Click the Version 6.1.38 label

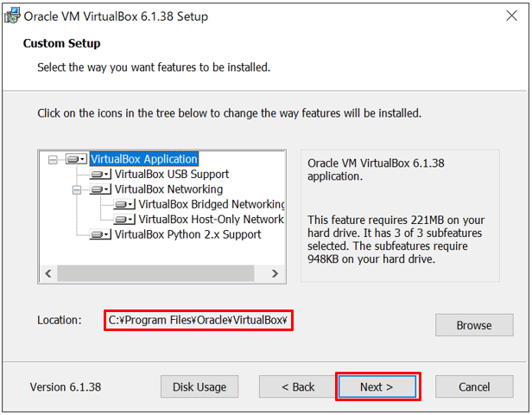66,386
